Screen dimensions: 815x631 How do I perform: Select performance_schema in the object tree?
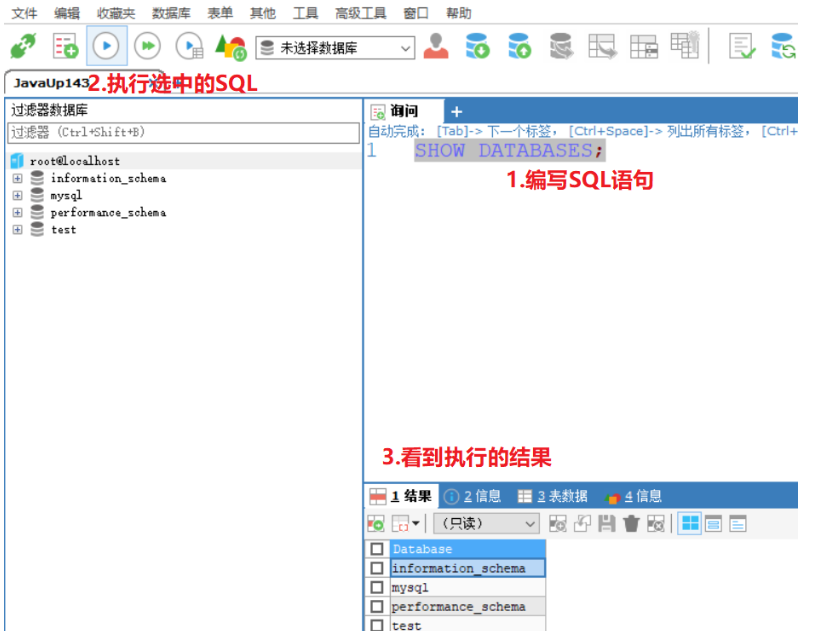[x=108, y=213]
